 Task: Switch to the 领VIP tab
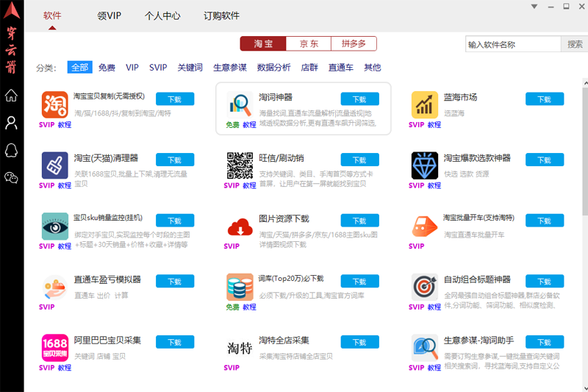click(109, 15)
